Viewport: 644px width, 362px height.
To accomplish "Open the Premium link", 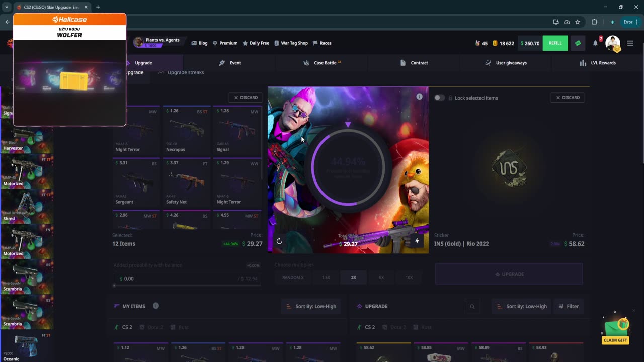I will [225, 43].
